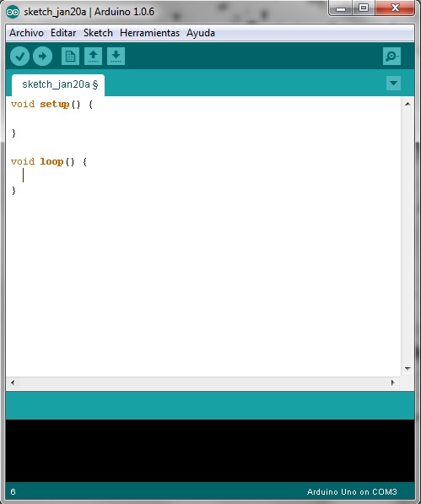Create a new sketch with the New icon

pos(70,57)
